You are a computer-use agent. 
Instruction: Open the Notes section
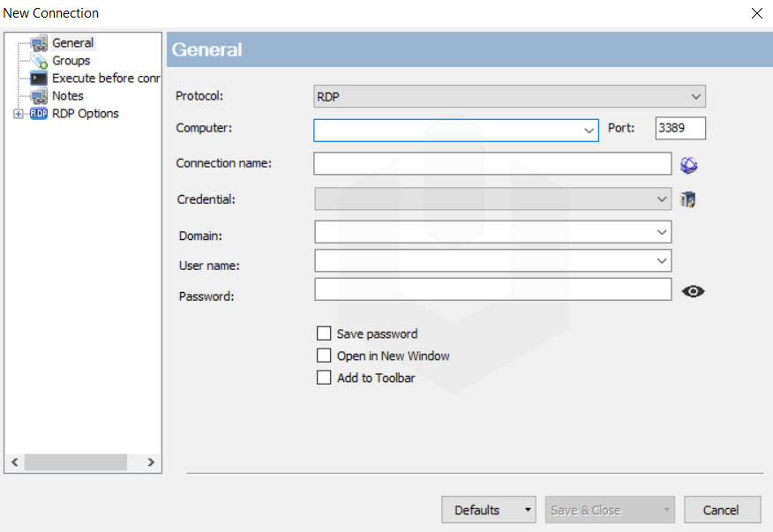click(68, 95)
